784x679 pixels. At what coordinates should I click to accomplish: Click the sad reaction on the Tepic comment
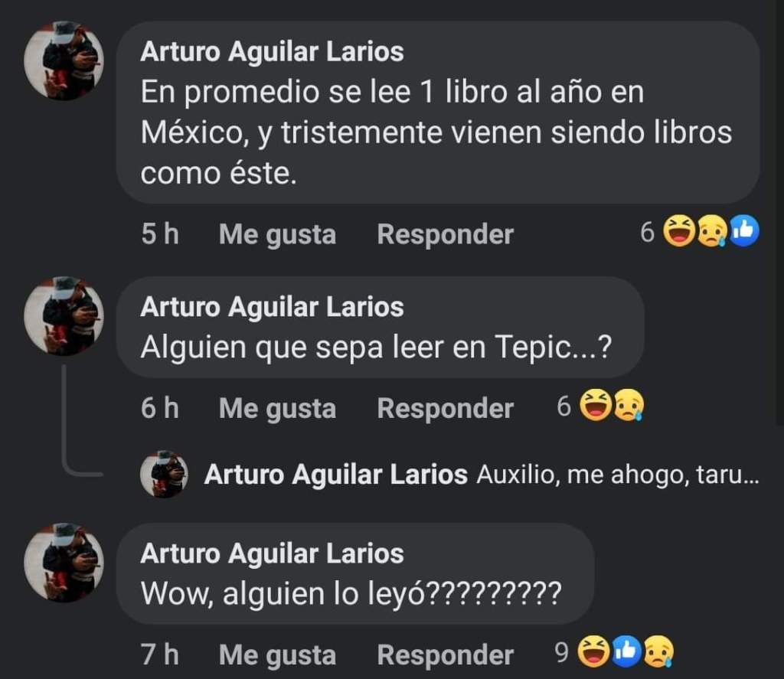[629, 405]
